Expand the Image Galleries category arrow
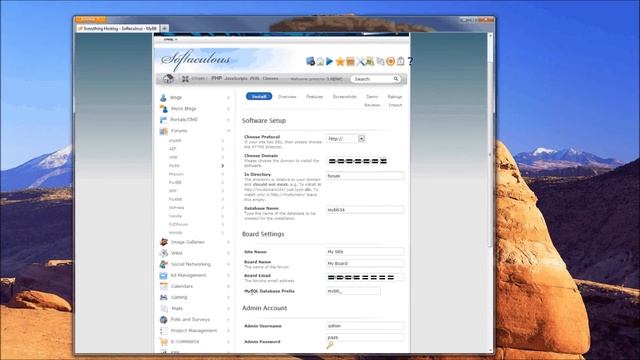Image resolution: width=640 pixels, height=360 pixels. (x=228, y=242)
